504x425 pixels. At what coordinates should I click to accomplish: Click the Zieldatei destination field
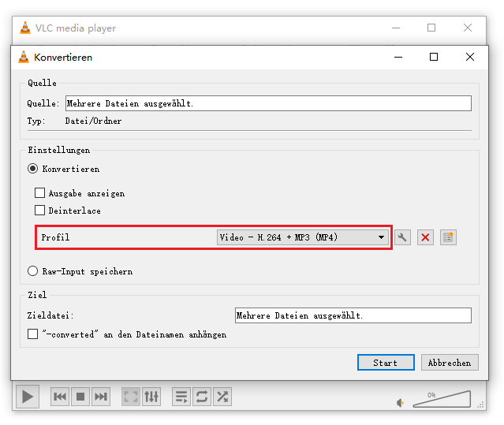pyautogui.click(x=353, y=315)
